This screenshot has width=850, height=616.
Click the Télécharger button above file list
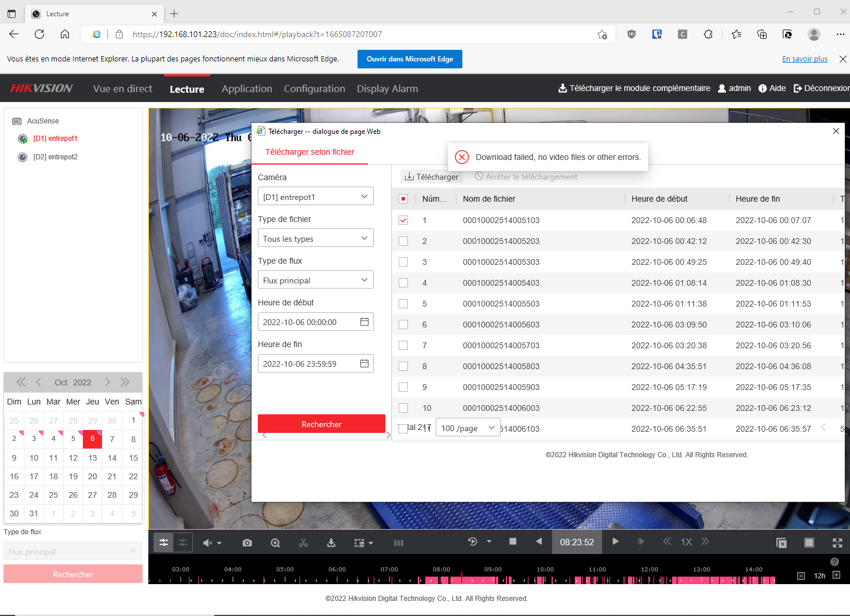pyautogui.click(x=432, y=177)
